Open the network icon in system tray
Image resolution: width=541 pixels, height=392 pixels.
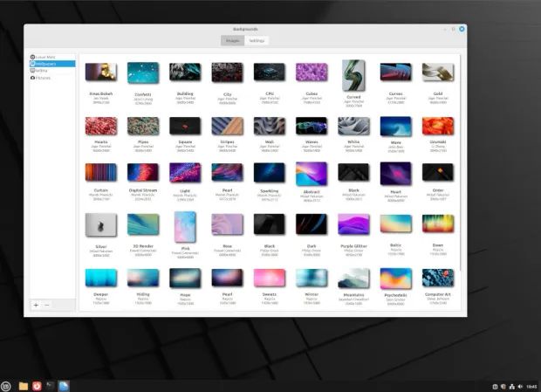pos(511,387)
